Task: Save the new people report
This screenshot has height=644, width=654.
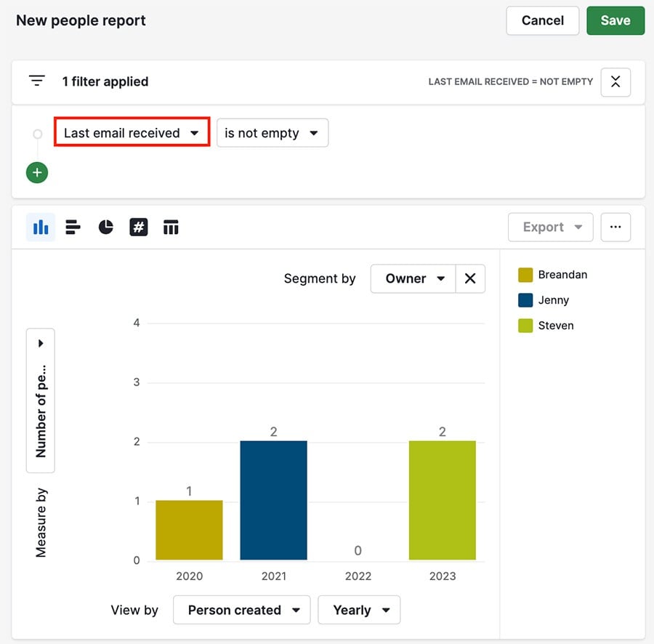Action: [615, 20]
